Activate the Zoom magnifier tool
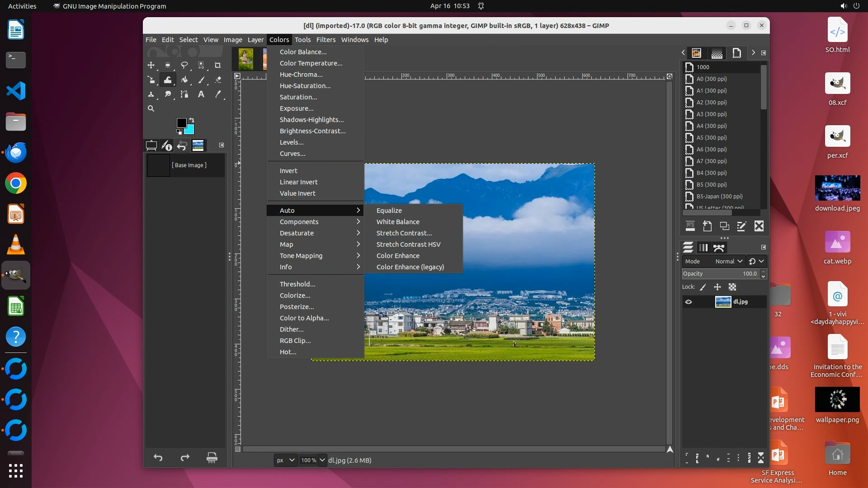 [151, 108]
